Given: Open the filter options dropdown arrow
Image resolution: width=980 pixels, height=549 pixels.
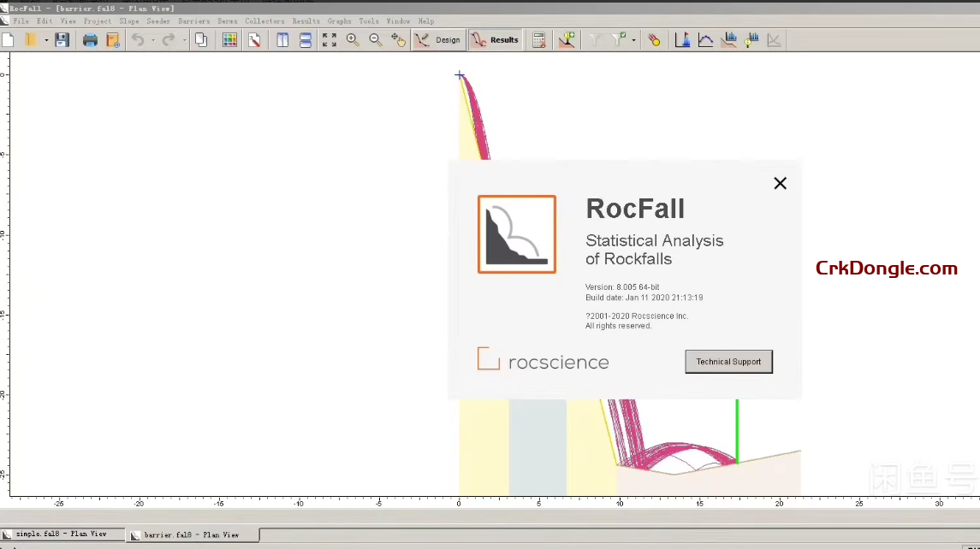Looking at the screenshot, I should [633, 40].
